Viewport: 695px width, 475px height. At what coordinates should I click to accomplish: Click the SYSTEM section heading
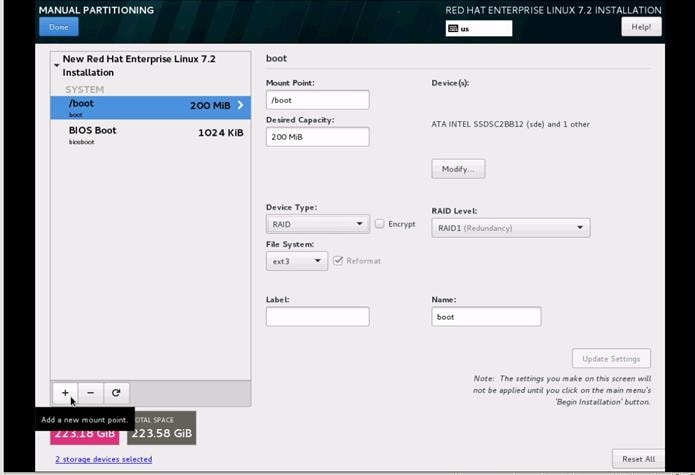tap(85, 90)
